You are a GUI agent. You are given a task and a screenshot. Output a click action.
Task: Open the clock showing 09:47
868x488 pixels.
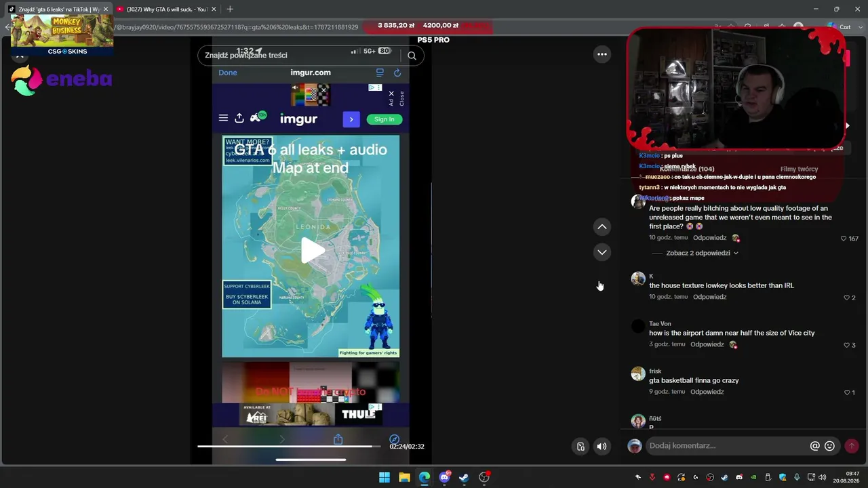click(847, 477)
